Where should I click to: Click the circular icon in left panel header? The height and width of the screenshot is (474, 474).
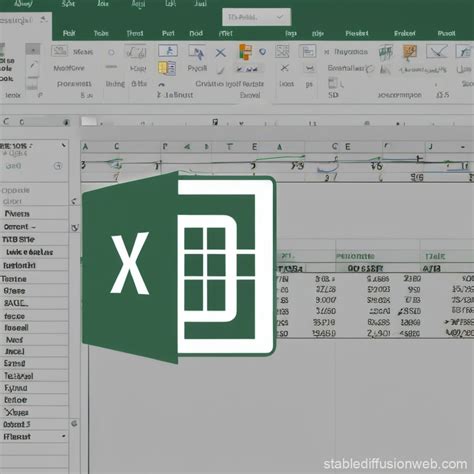(x=58, y=166)
